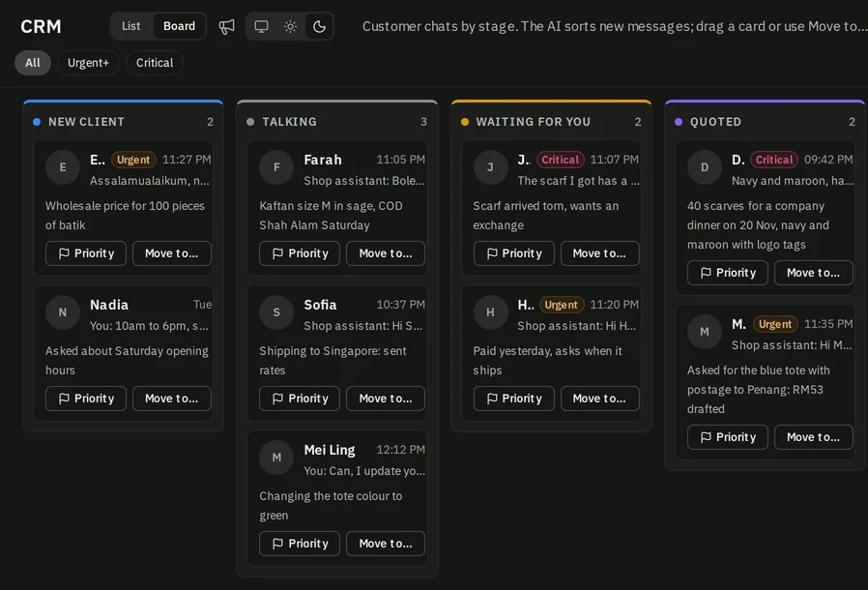Screen dimensions: 868x590
Task: Click the TALKING column header
Action: click(x=290, y=122)
